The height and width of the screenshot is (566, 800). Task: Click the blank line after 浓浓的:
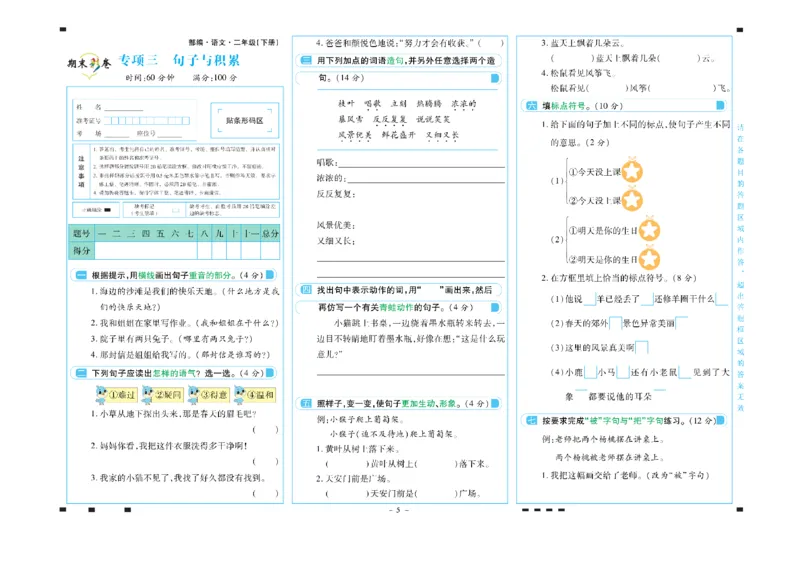pos(426,179)
